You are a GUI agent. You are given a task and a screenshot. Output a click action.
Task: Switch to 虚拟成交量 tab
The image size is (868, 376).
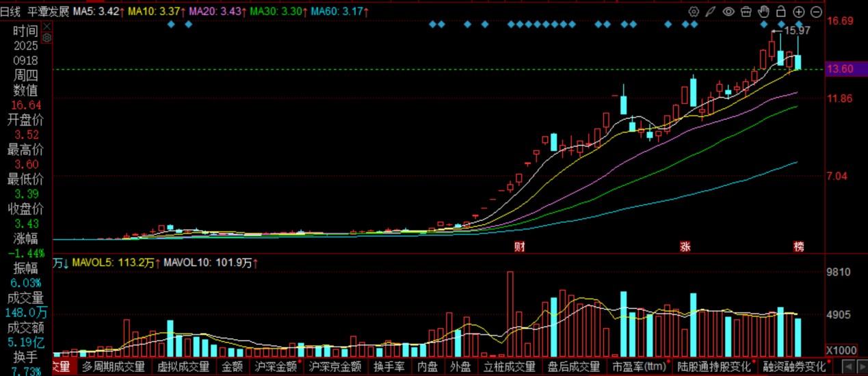coord(183,367)
